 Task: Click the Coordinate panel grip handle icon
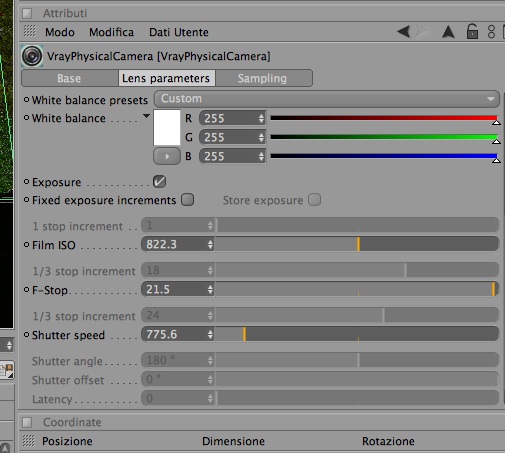pos(29,441)
